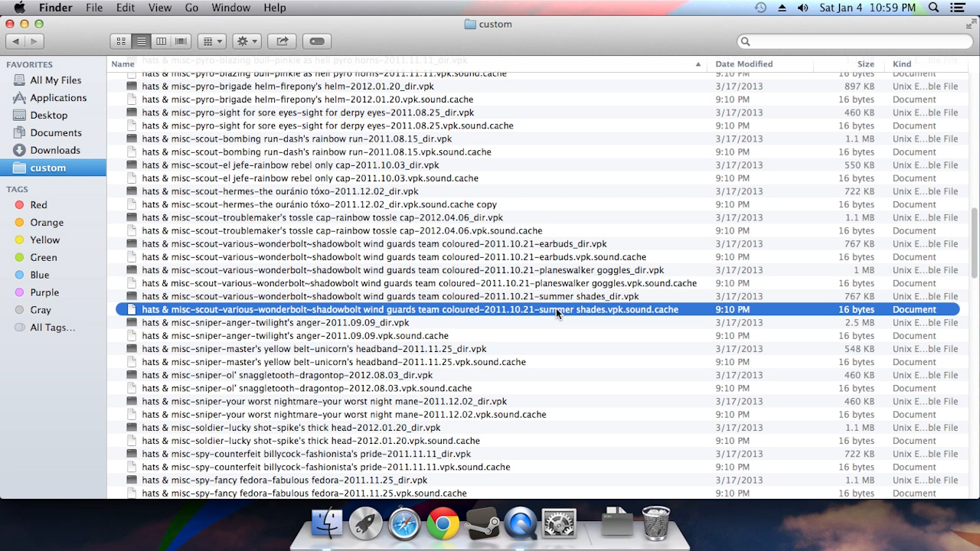Switch to list view in toolbar
Screen dimensions: 980x551
tap(141, 41)
